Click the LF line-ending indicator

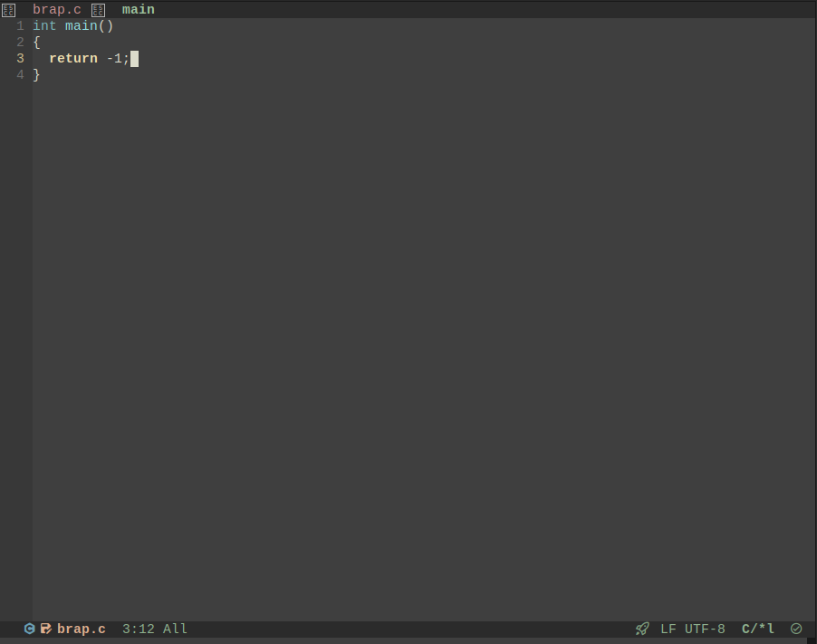click(668, 629)
